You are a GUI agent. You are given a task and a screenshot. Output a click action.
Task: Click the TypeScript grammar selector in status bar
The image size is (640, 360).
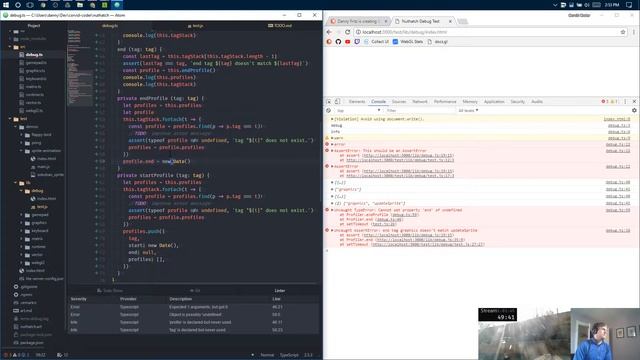pyautogui.click(x=289, y=355)
